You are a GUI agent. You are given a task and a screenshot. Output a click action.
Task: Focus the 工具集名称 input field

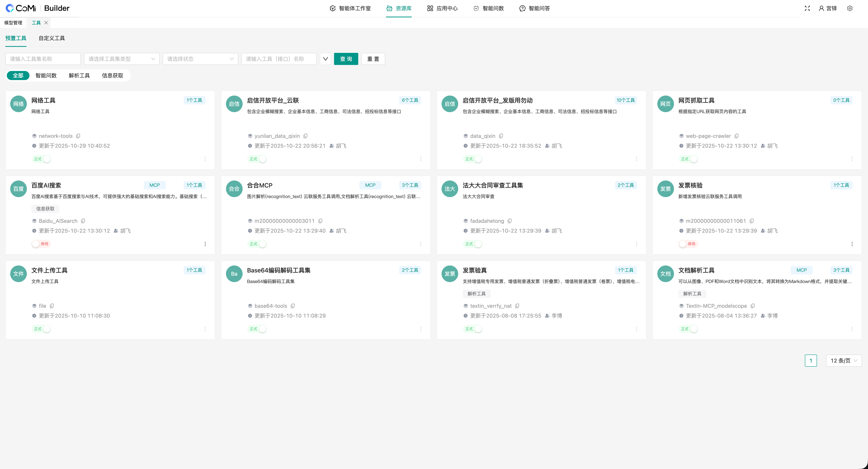(43, 59)
